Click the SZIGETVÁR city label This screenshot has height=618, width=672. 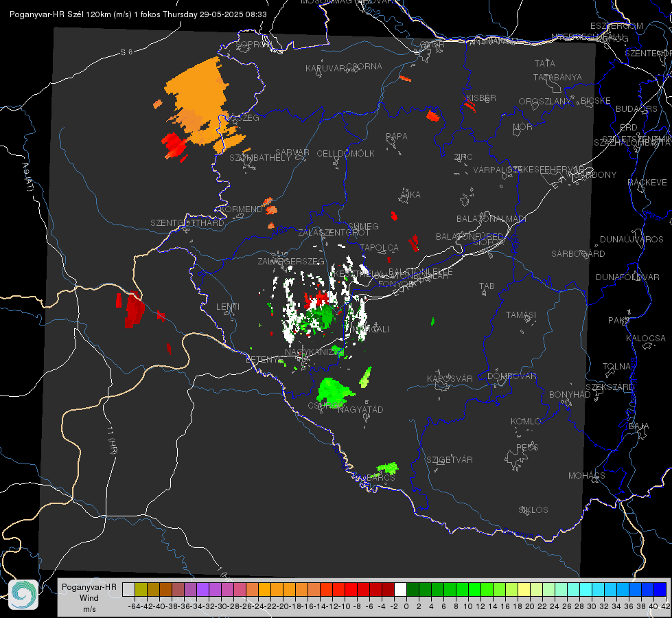click(450, 460)
